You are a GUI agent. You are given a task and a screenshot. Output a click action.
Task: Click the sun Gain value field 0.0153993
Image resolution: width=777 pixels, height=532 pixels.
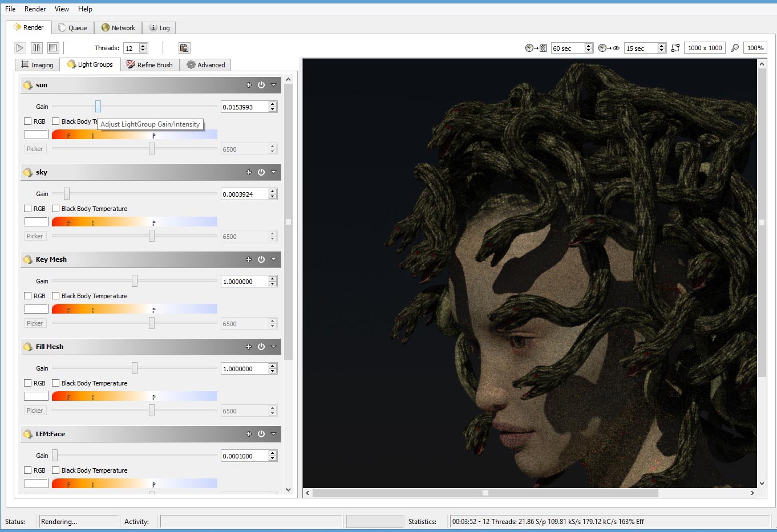coord(245,107)
